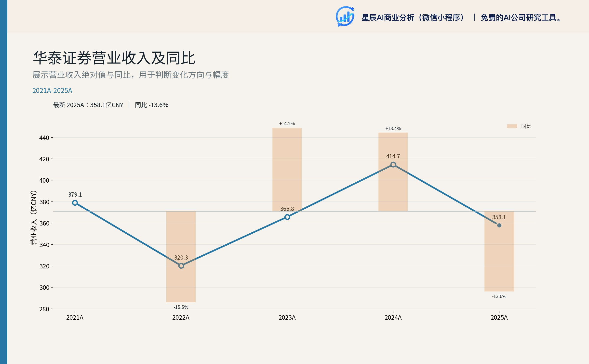
Task: Click the 358.1 point value label
Action: [x=499, y=217]
